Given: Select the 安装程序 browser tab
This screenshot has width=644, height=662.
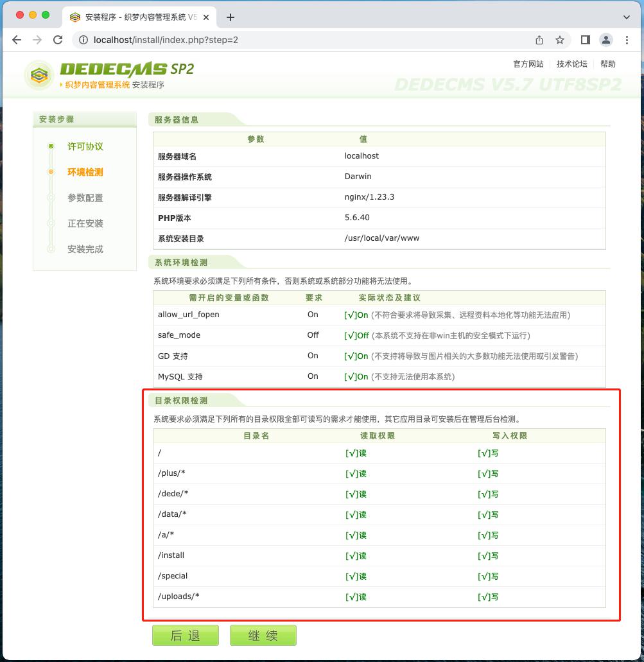Looking at the screenshot, I should coord(140,17).
